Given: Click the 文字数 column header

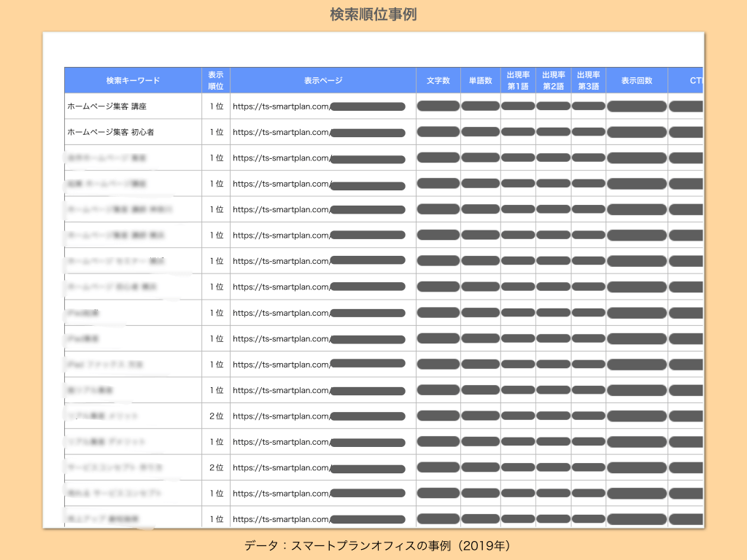Looking at the screenshot, I should pyautogui.click(x=438, y=80).
